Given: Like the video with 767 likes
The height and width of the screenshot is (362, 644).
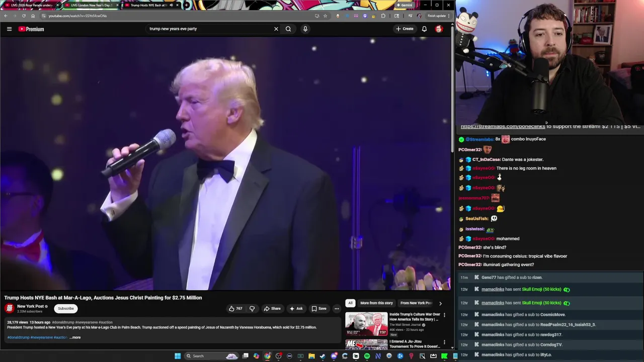Looking at the screenshot, I should 235,308.
